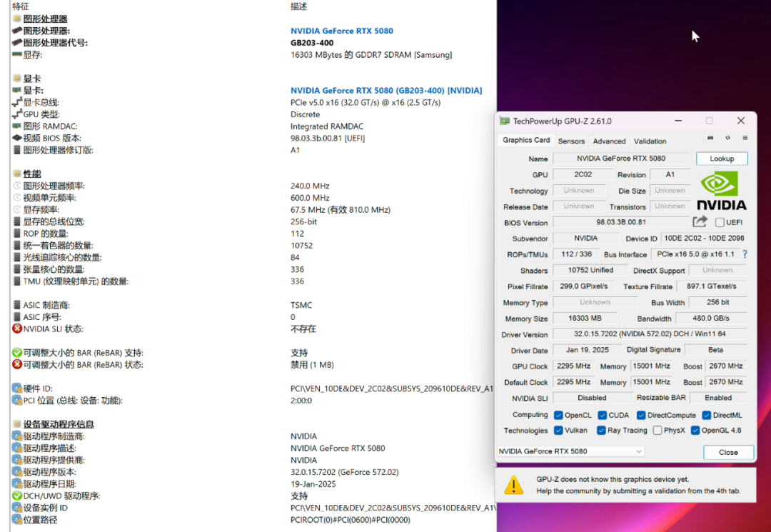Toggle the DirectML checkbox
Screen dimensions: 771x532
tap(707, 415)
